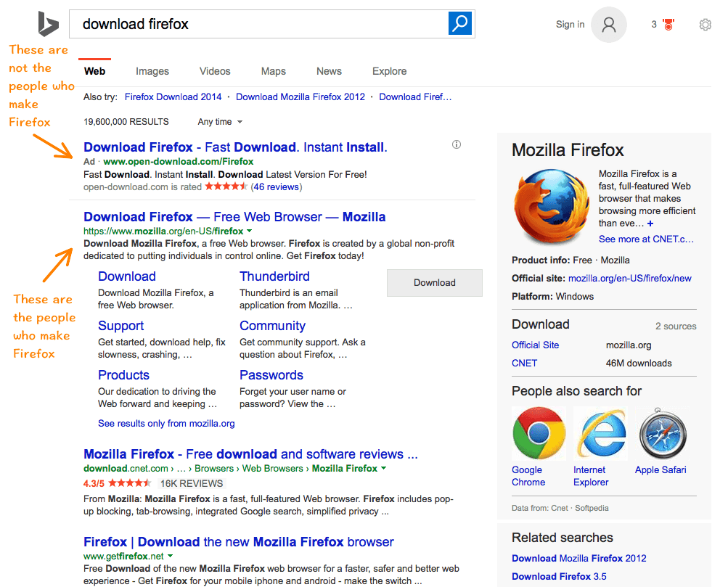The height and width of the screenshot is (587, 728).
Task: Click the Internet Explorer icon
Action: [600, 433]
